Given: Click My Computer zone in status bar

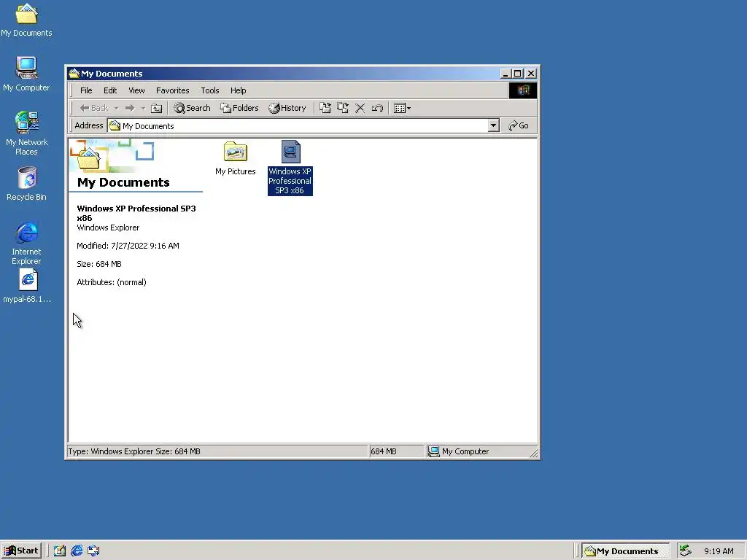Looking at the screenshot, I should [x=478, y=451].
